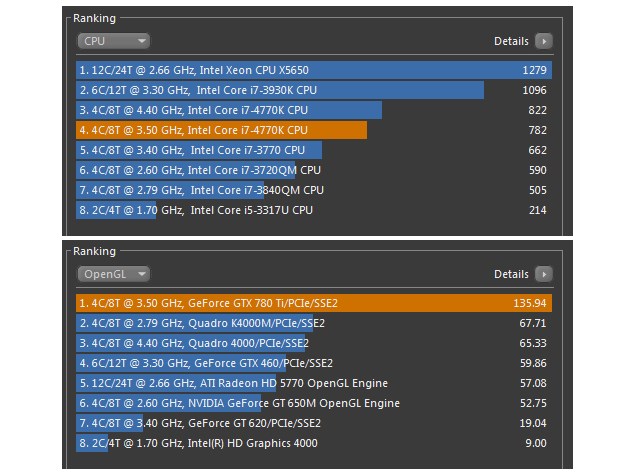635x475 pixels.
Task: Select the Intel Xeon CPU X5650 row
Action: [x=314, y=70]
